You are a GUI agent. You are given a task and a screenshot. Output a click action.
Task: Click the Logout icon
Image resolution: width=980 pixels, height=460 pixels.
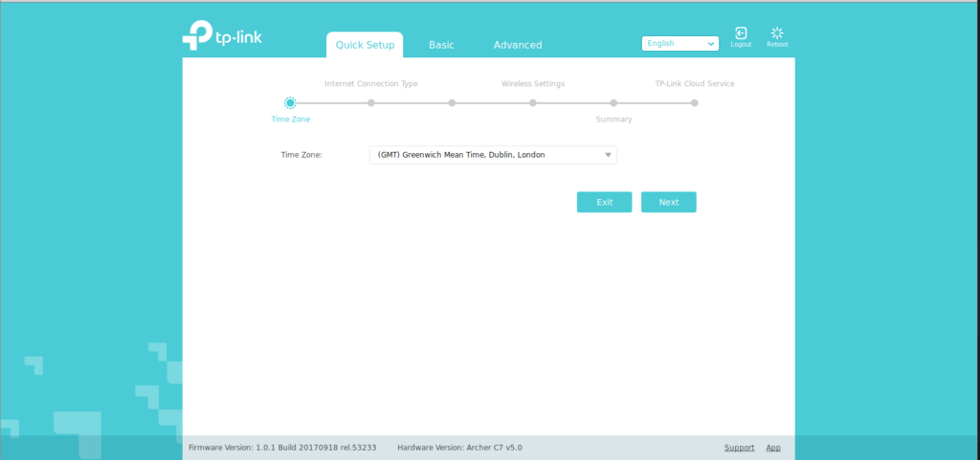(x=740, y=34)
